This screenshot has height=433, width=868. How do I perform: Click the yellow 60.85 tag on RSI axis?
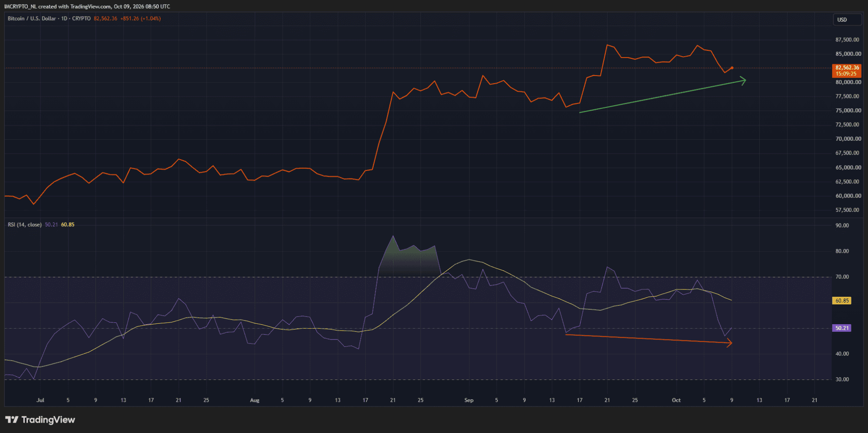tap(842, 300)
